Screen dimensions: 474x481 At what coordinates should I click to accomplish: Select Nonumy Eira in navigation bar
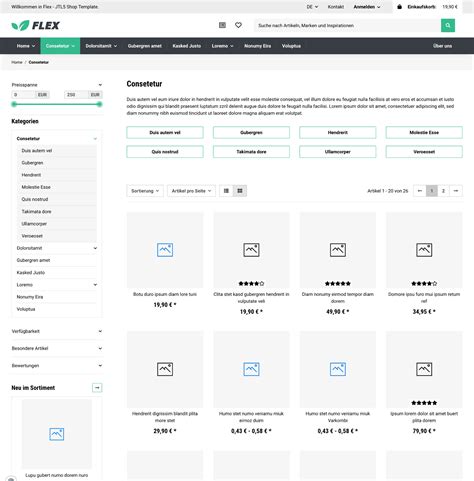pyautogui.click(x=257, y=46)
